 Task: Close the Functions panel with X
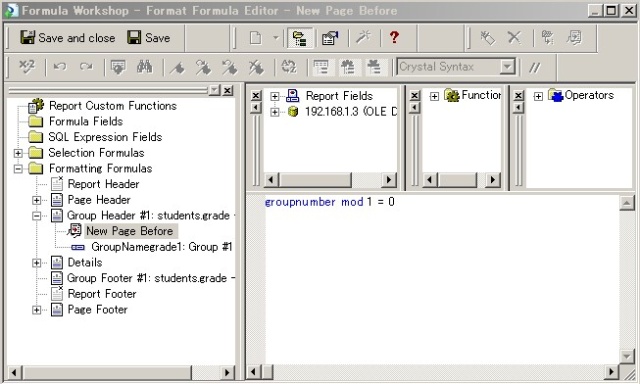click(x=415, y=95)
